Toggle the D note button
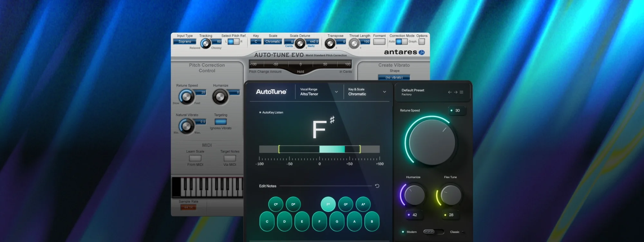This screenshot has width=644, height=242. [284, 221]
